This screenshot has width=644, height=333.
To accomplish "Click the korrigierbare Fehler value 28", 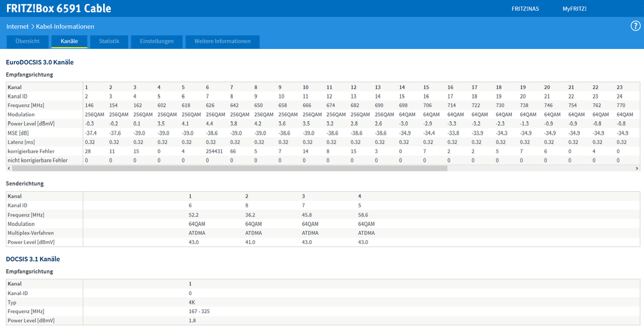I will tap(88, 151).
